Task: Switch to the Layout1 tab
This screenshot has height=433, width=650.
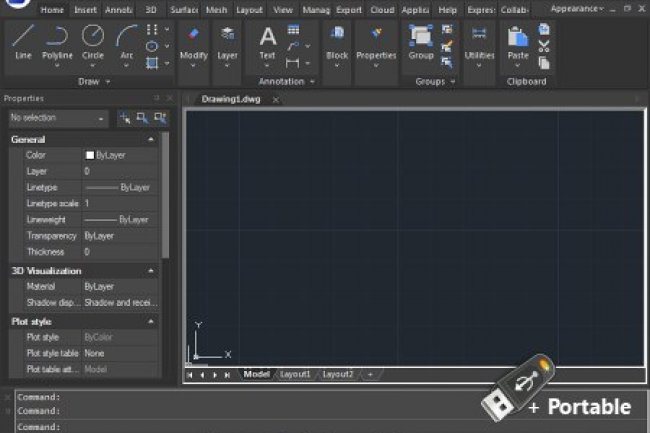Action: tap(295, 374)
